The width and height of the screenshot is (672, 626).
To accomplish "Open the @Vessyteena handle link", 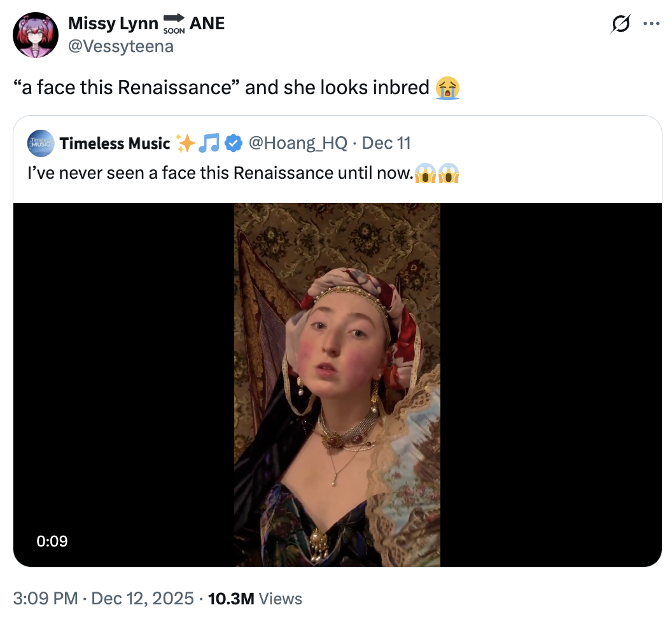I will tap(121, 46).
